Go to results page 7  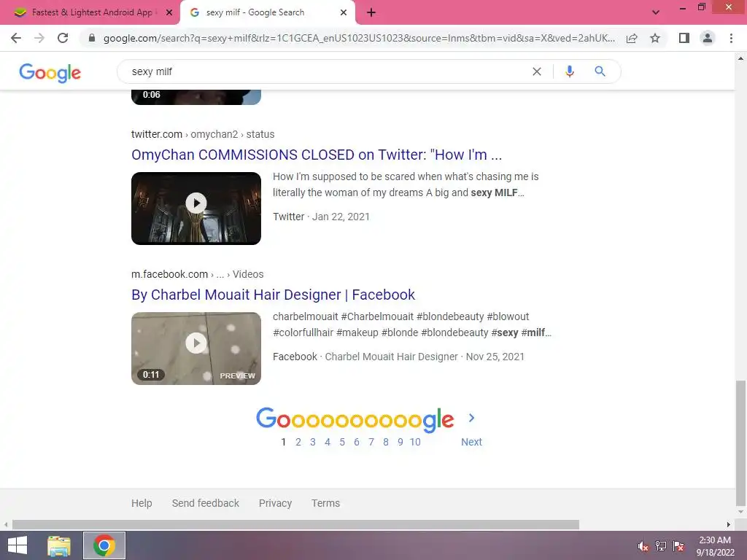(x=371, y=442)
